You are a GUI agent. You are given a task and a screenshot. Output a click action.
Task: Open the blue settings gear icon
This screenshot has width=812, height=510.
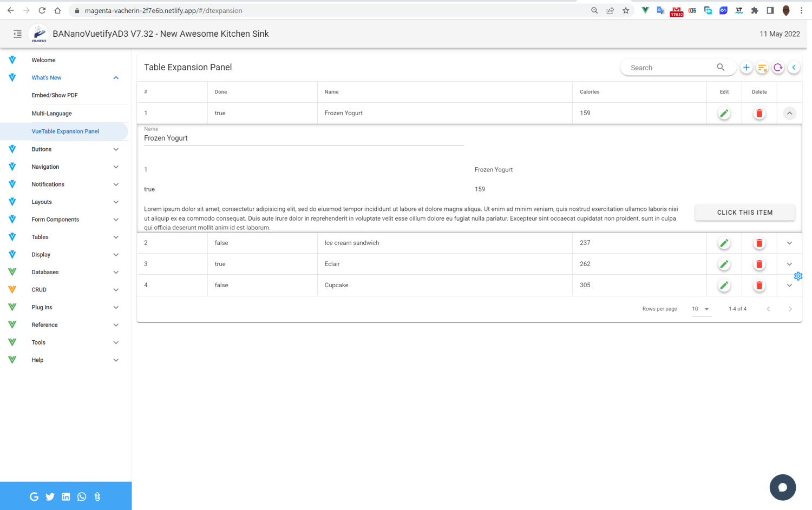point(798,276)
